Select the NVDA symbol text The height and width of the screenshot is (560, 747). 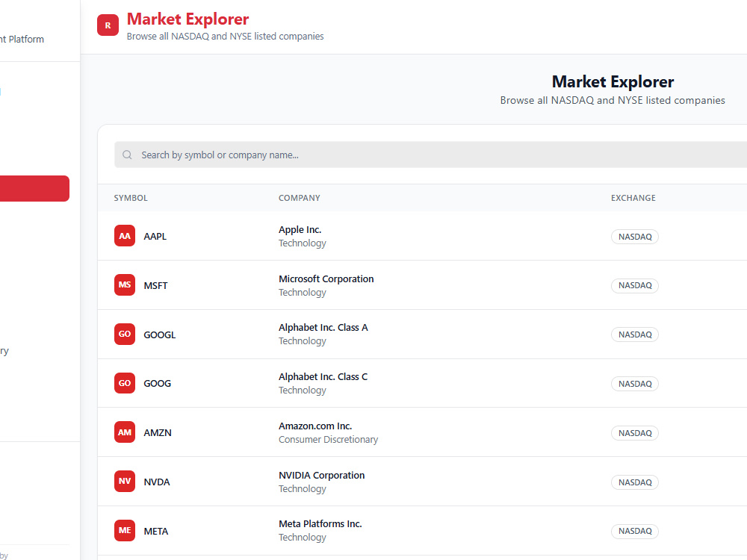pos(157,482)
